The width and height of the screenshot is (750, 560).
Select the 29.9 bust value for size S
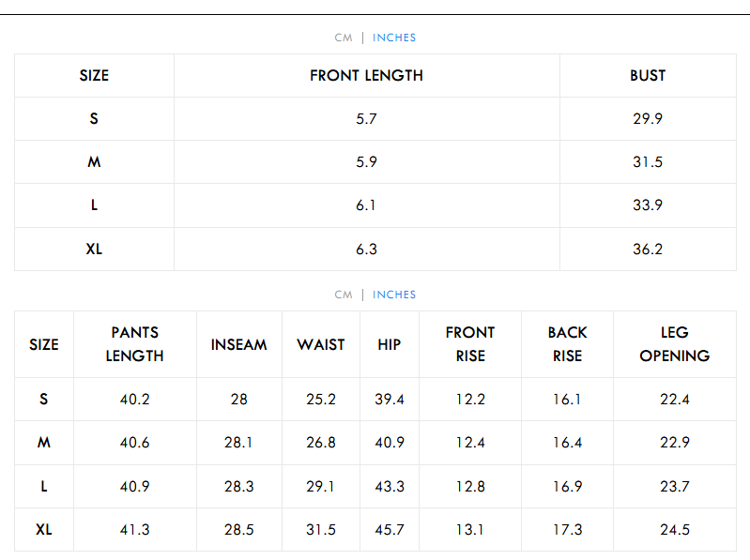(648, 119)
